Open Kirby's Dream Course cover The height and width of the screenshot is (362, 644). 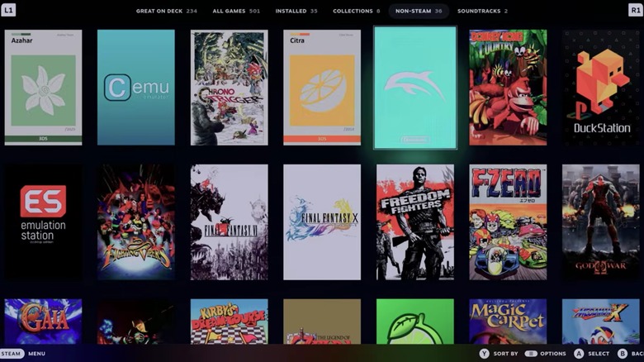[230, 322]
